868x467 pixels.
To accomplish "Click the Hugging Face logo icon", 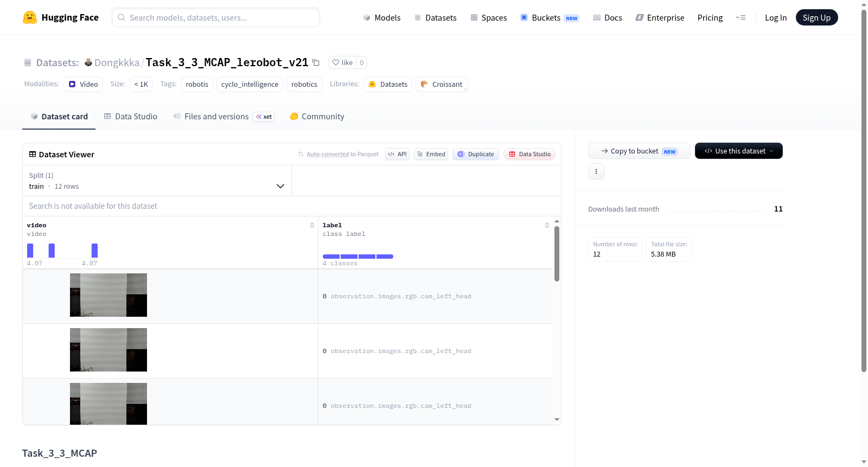I will tap(30, 17).
